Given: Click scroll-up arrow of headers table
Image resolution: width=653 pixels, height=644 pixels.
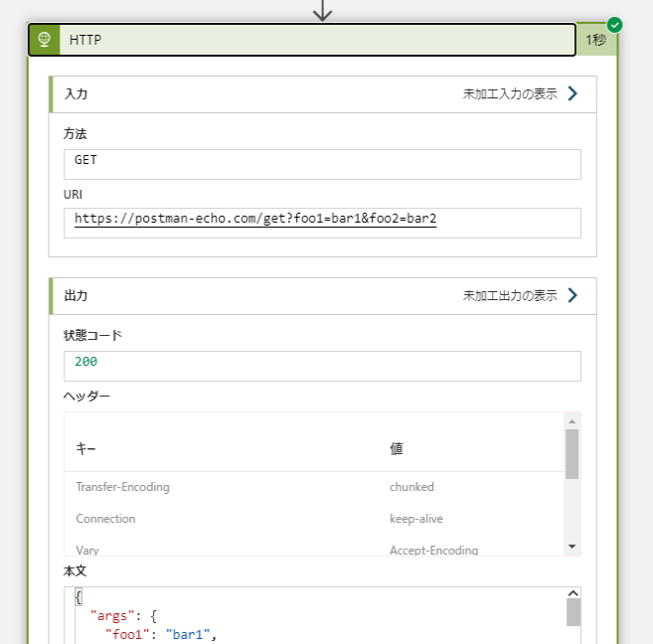Looking at the screenshot, I should (x=572, y=421).
